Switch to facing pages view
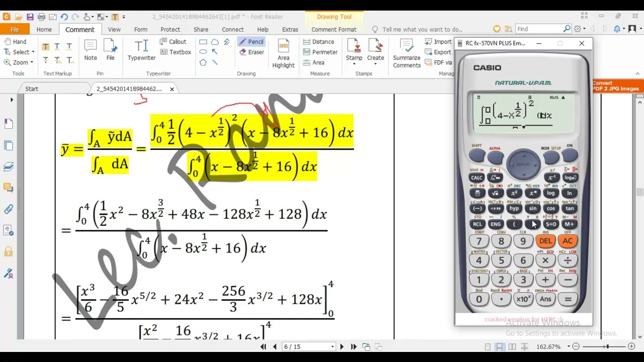Image resolution: width=644 pixels, height=362 pixels. point(512,346)
